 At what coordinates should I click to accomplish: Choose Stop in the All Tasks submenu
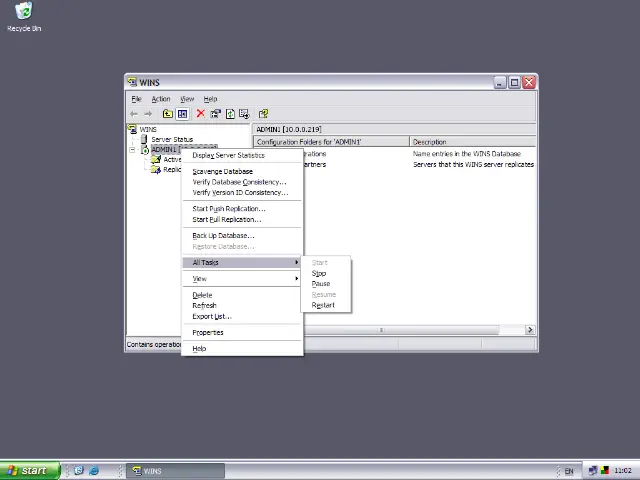coord(319,273)
